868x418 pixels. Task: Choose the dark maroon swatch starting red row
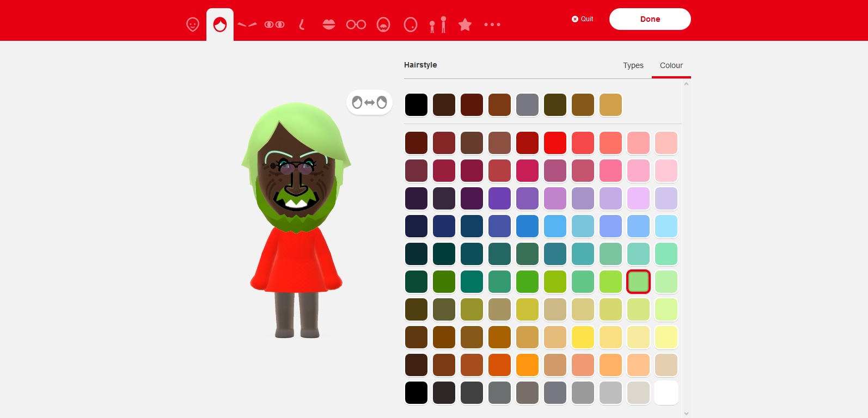pyautogui.click(x=417, y=143)
